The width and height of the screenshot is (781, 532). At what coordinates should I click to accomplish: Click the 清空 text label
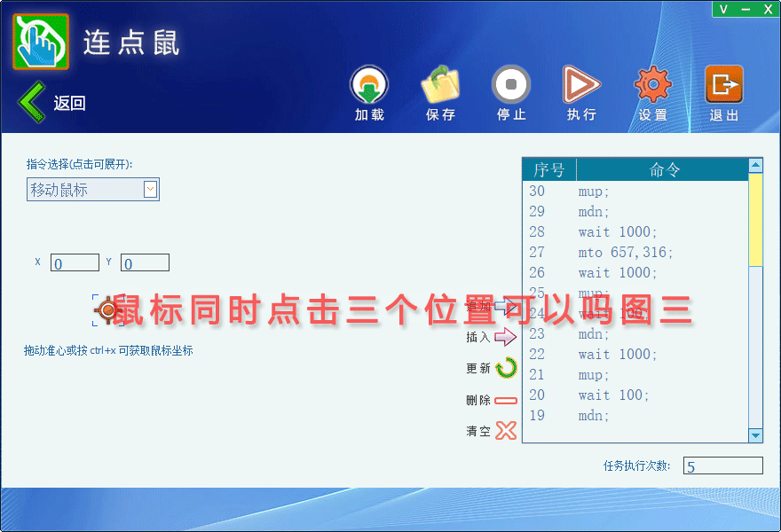pos(478,431)
